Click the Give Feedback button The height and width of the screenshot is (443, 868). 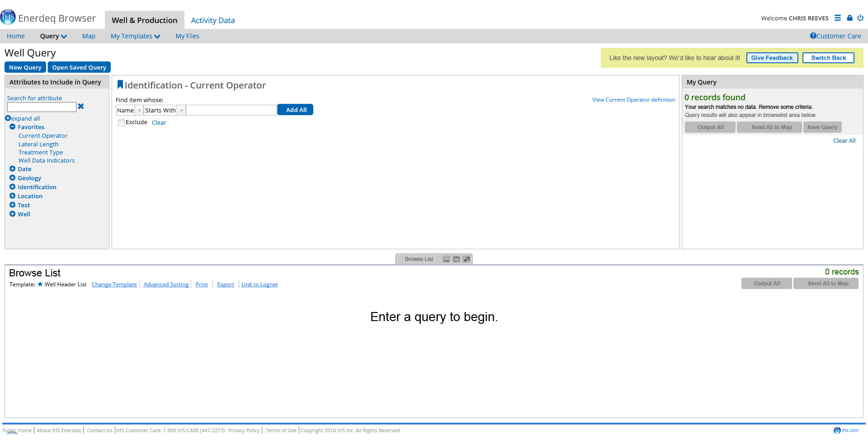tap(772, 58)
